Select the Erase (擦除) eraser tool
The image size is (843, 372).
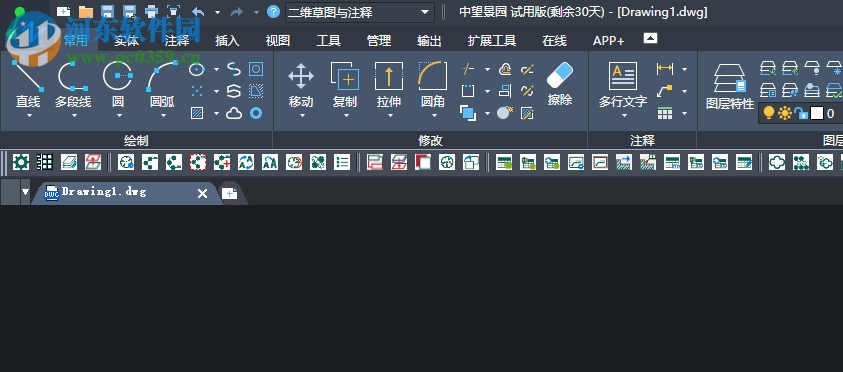point(560,84)
